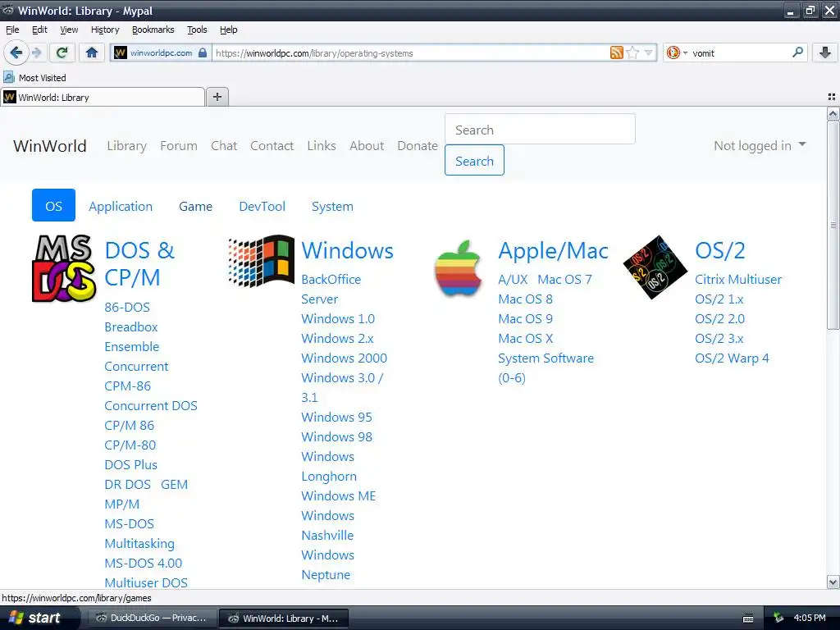Open the search engine selector dropdown arrow
840x630 pixels.
click(x=685, y=53)
